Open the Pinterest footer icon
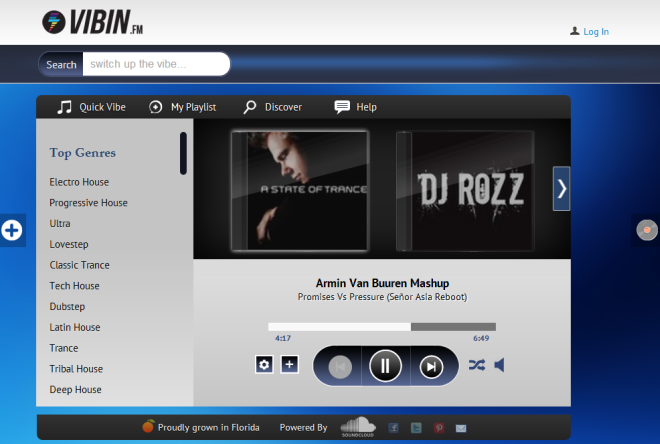This screenshot has height=444, width=660. [x=439, y=428]
